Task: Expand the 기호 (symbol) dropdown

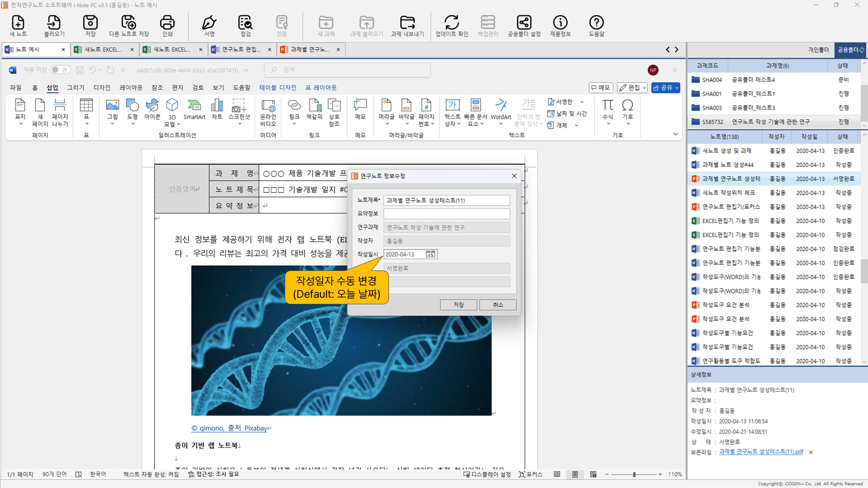Action: pos(628,124)
